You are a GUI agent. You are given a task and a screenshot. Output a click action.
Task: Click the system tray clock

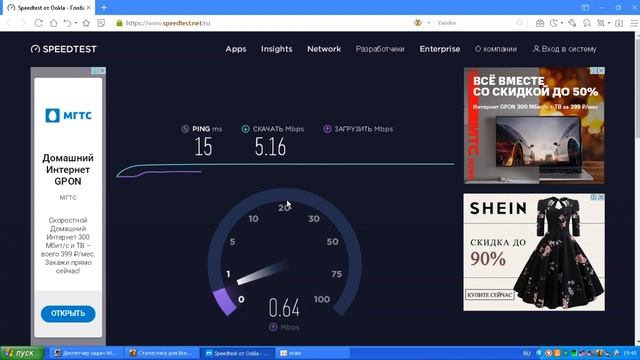[630, 353]
